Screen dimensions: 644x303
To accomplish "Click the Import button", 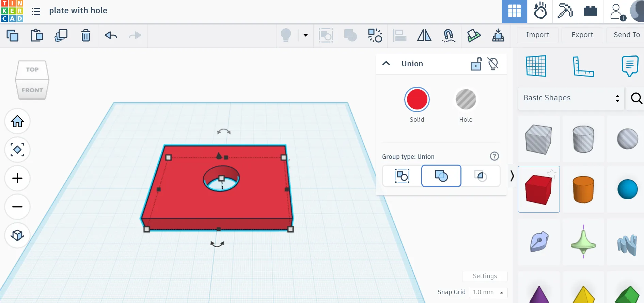I will click(537, 35).
